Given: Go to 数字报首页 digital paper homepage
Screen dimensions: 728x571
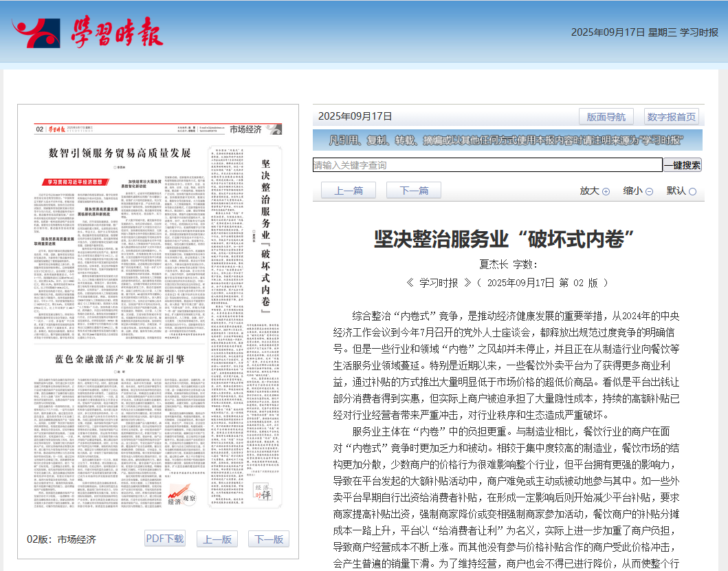Looking at the screenshot, I should click(x=670, y=116).
